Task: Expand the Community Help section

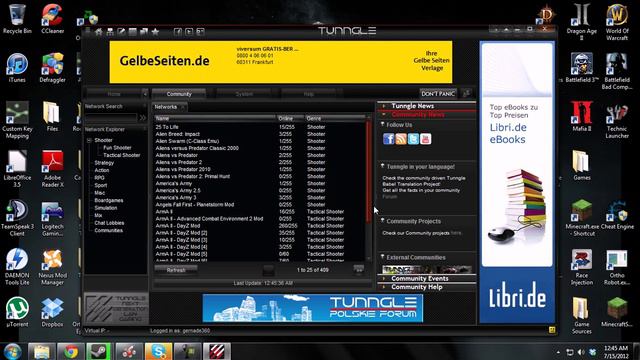Action: tap(427, 287)
